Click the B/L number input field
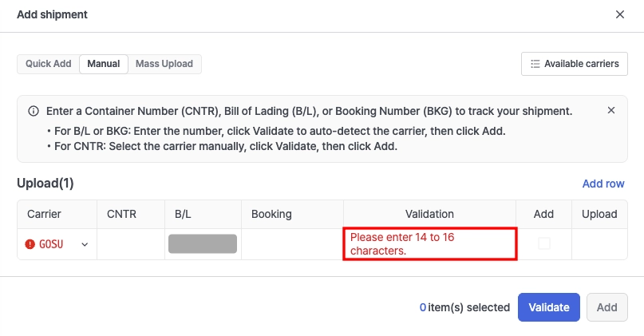This screenshot has width=644, height=336. point(203,244)
